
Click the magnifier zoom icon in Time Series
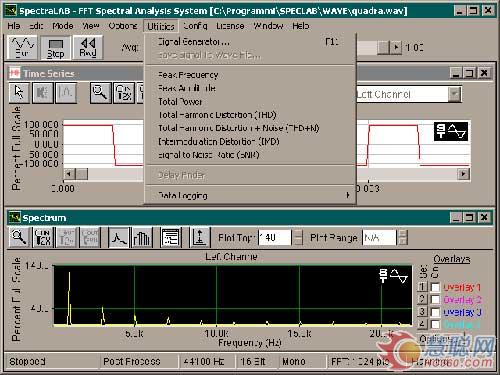100,92
